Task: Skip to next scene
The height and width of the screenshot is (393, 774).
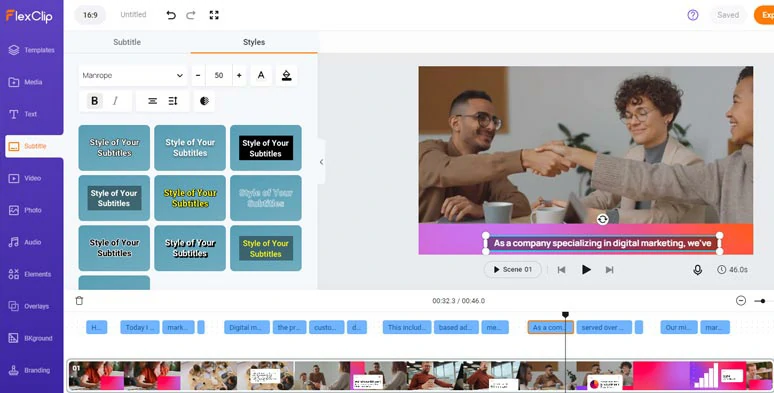Action: pyautogui.click(x=610, y=270)
